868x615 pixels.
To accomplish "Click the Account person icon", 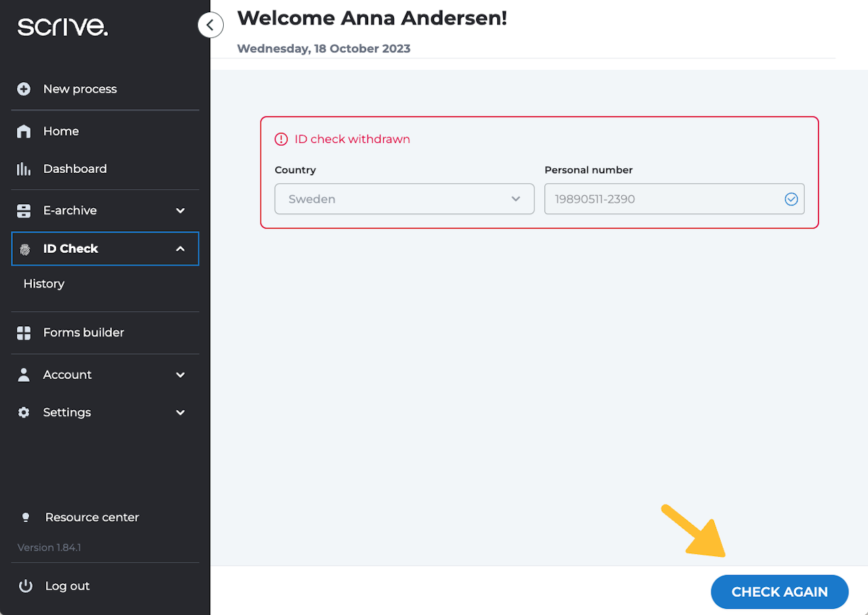I will [24, 375].
